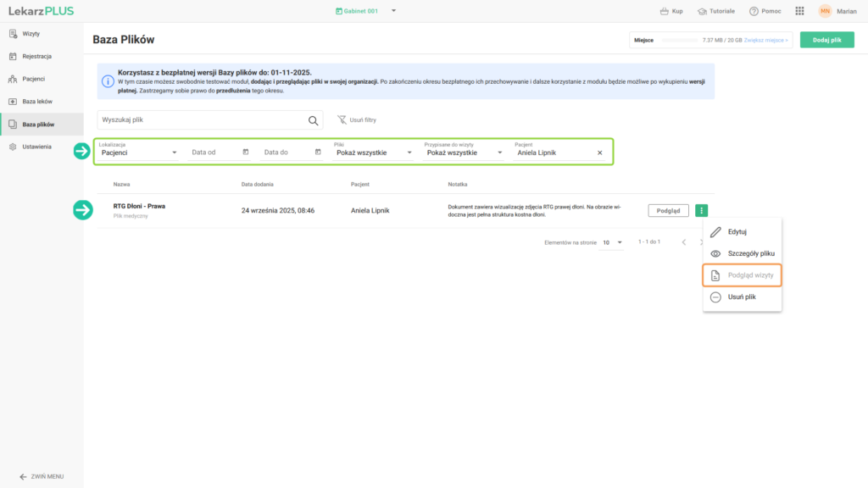Click the Wyszukaj plik search field

(x=200, y=120)
